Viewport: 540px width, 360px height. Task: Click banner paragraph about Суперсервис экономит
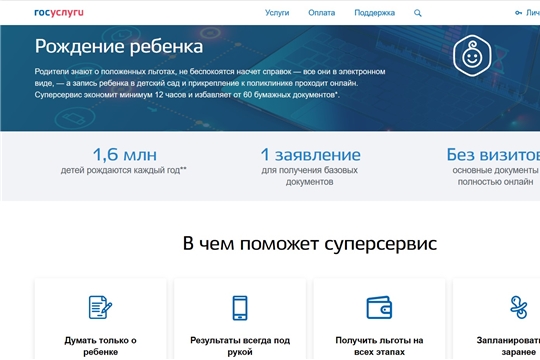coord(210,83)
